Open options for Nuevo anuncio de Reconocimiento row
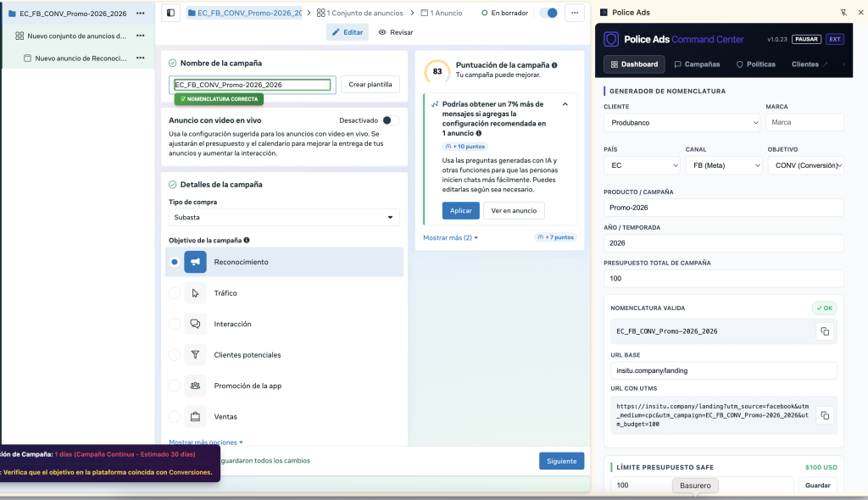The image size is (868, 500). pos(141,58)
